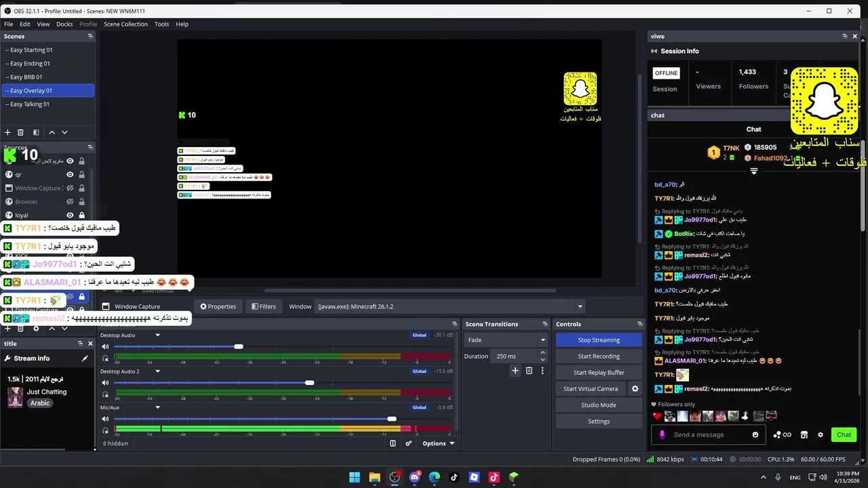Open transition properties three-dot menu
Viewport: 868px width, 488px height.
(542, 371)
